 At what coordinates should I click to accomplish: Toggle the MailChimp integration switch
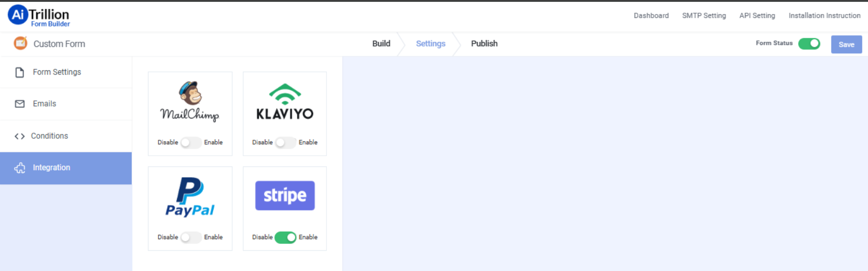[191, 143]
